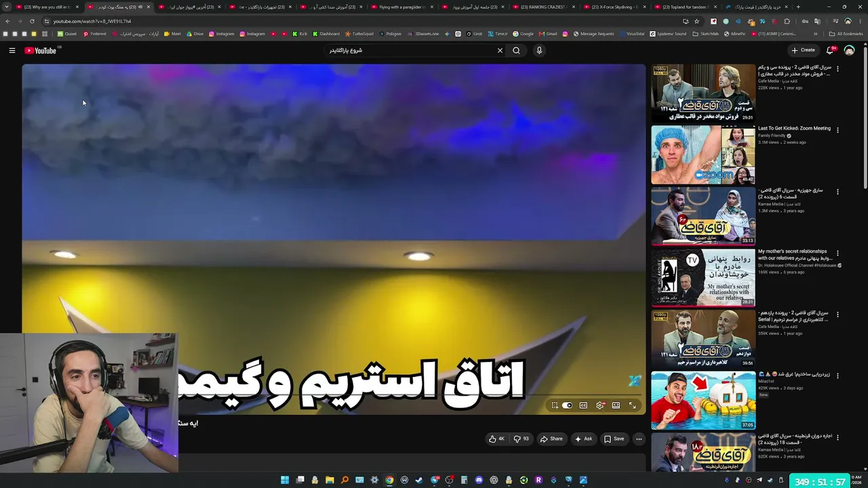This screenshot has height=488, width=868.
Task: Open options for the 29:31 Cafe Media video
Action: coord(837,68)
